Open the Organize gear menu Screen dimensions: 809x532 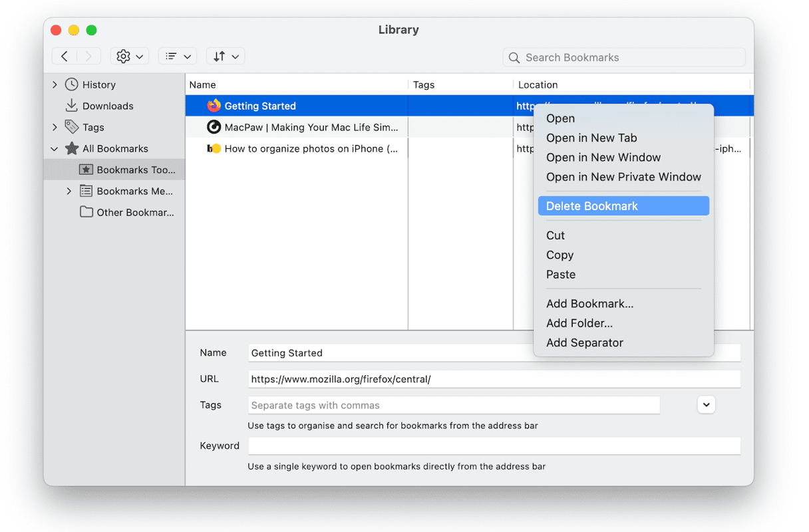pos(130,57)
